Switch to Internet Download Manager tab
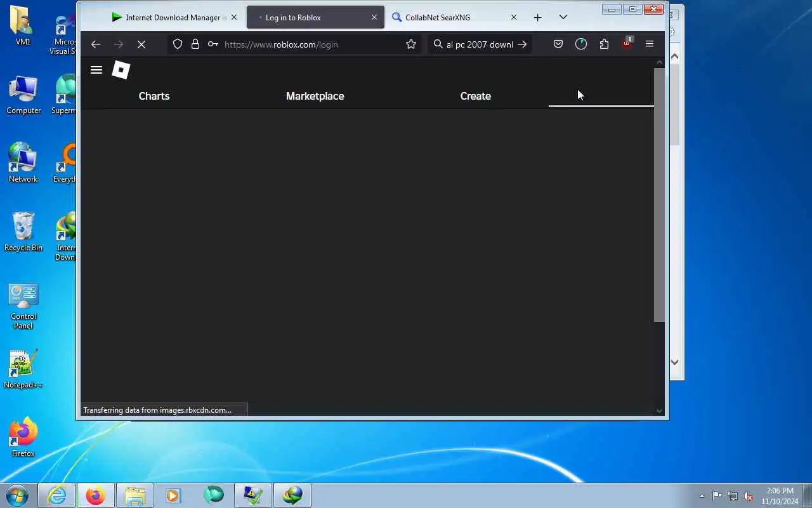Image resolution: width=812 pixels, height=508 pixels. [x=169, y=18]
